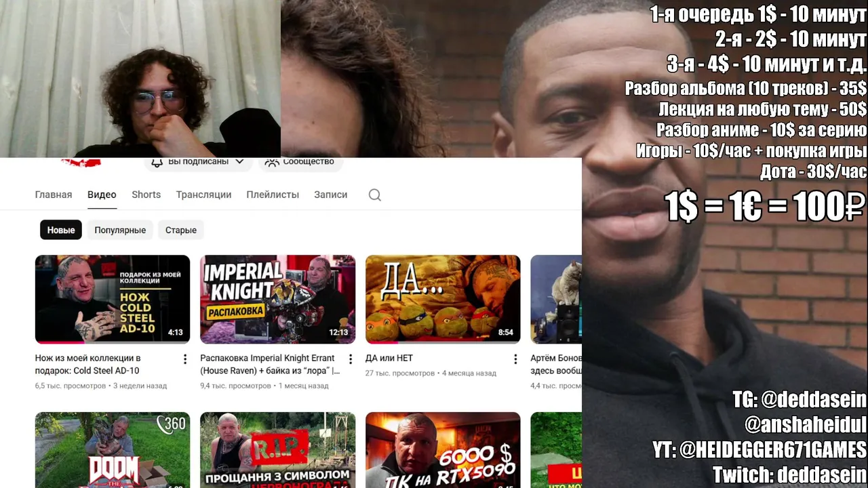
Task: Click 'Лекция на любую тему - 50$' line
Action: (763, 108)
